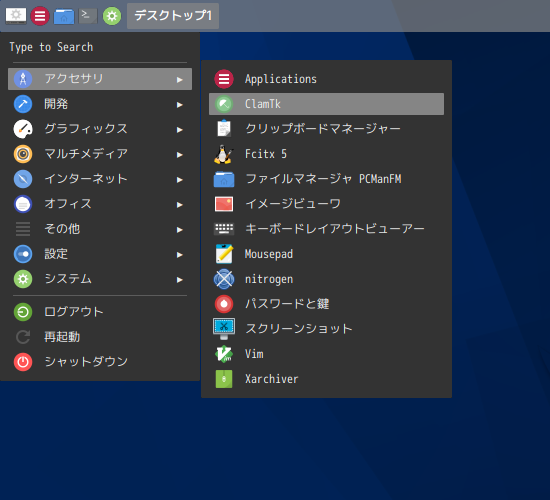Image resolution: width=550 pixels, height=500 pixels.
Task: Open the file manager folder icon in top panel
Action: click(x=64, y=16)
